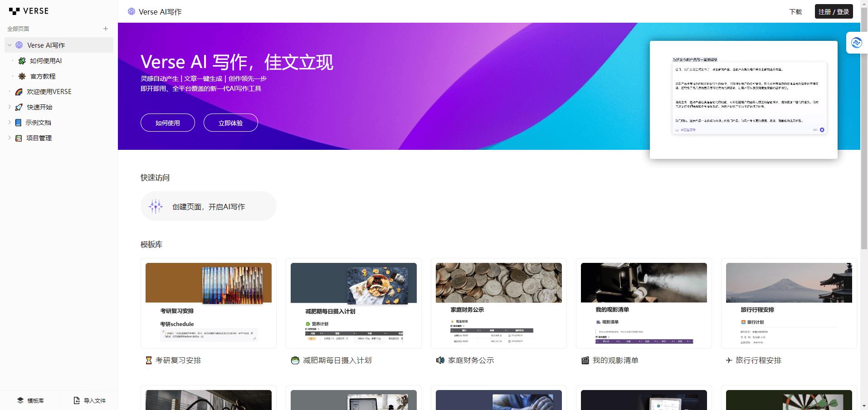Click the rocket icon for 快速开始
The height and width of the screenshot is (410, 868).
point(19,107)
